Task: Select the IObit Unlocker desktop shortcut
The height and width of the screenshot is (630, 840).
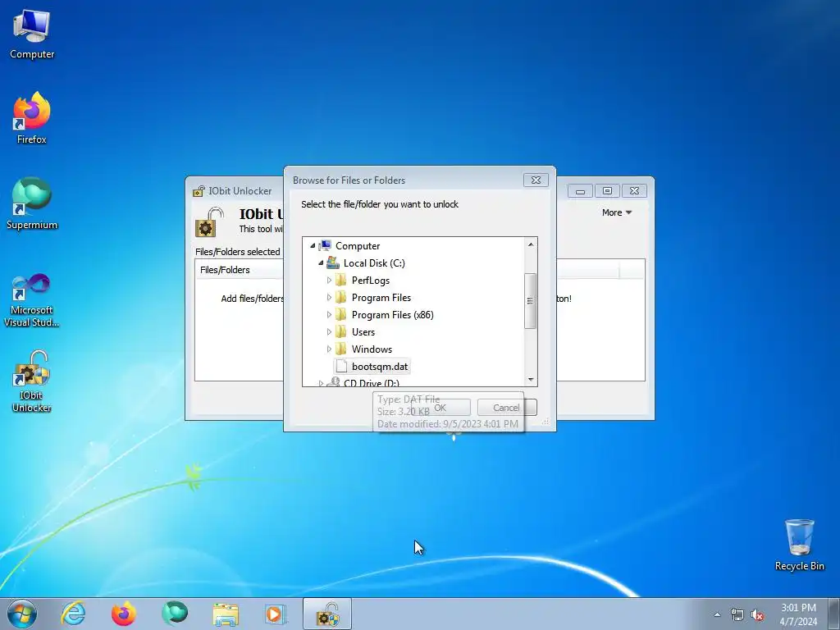Action: click(32, 381)
